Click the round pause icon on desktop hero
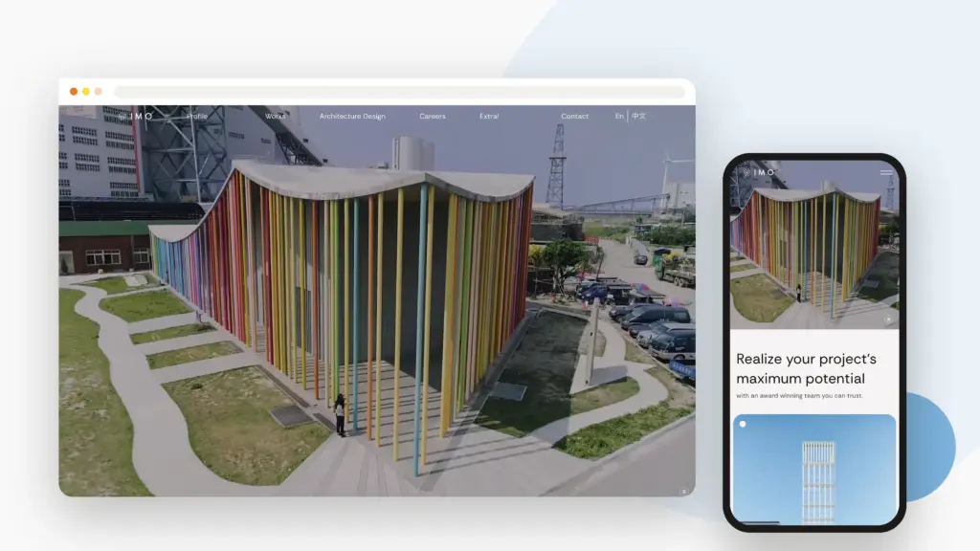The height and width of the screenshot is (551, 980). (x=683, y=492)
